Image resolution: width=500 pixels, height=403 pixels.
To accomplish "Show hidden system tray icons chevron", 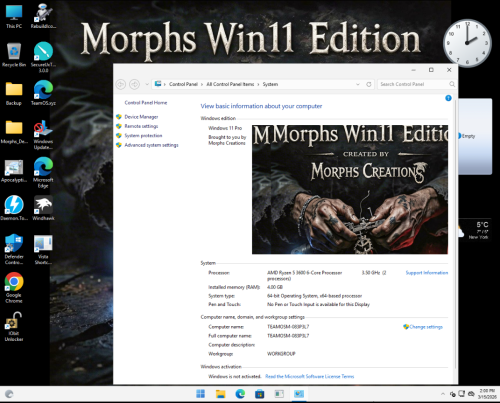I will click(443, 394).
